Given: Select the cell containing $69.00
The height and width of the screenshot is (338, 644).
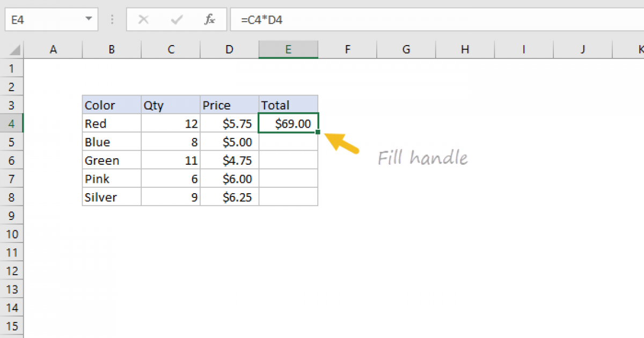Looking at the screenshot, I should [x=288, y=123].
